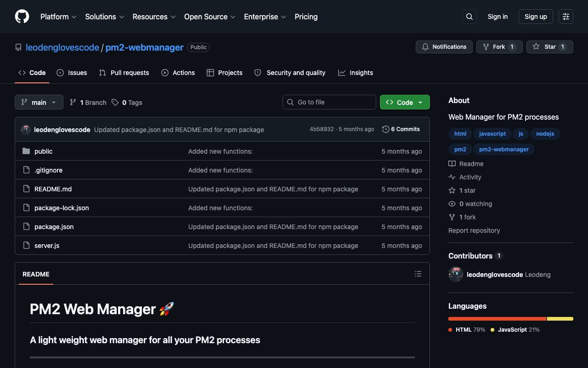The image size is (588, 368).
Task: Open the Security and quality tab
Action: coord(290,73)
